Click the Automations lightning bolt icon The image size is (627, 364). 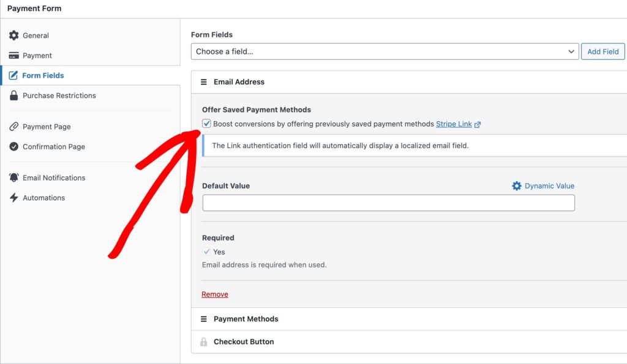[x=13, y=198]
